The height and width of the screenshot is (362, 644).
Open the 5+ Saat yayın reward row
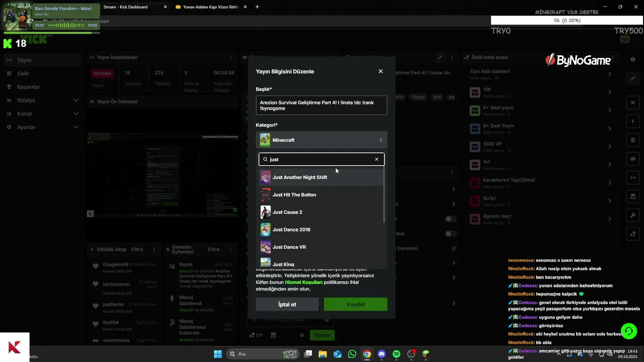(x=541, y=111)
